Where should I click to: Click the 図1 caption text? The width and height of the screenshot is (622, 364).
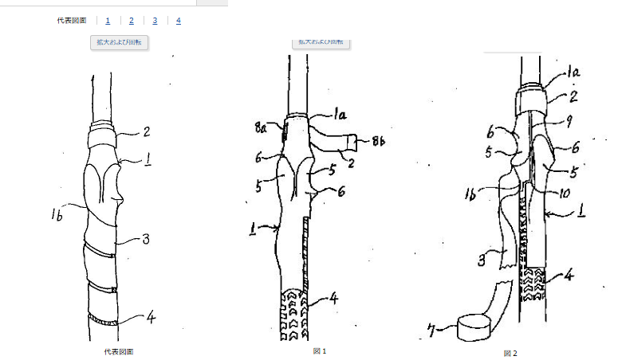pos(320,350)
